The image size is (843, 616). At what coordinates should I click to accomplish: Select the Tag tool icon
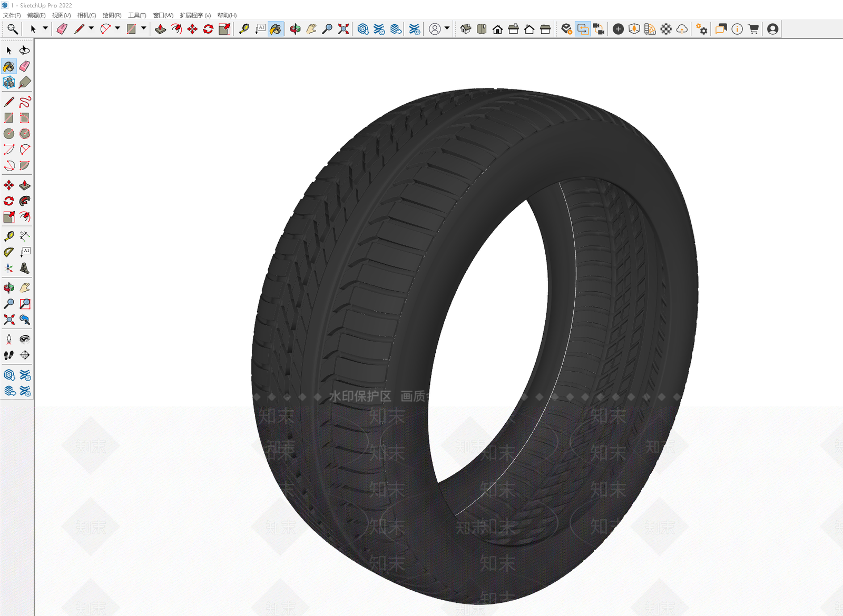(x=25, y=82)
